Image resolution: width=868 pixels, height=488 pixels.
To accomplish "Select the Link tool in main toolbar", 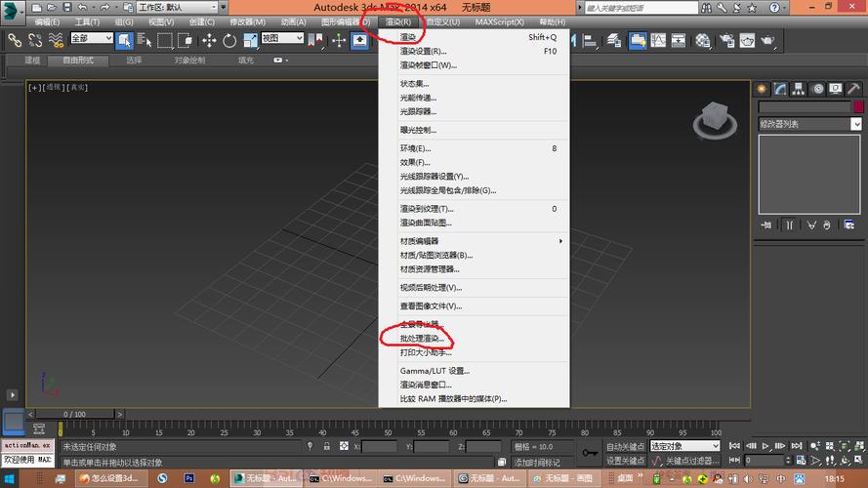I will [15, 40].
